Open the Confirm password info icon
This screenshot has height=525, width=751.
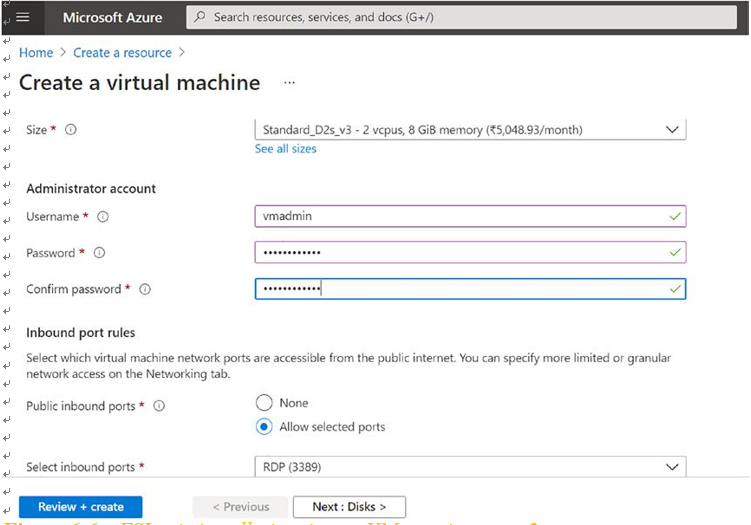point(145,289)
